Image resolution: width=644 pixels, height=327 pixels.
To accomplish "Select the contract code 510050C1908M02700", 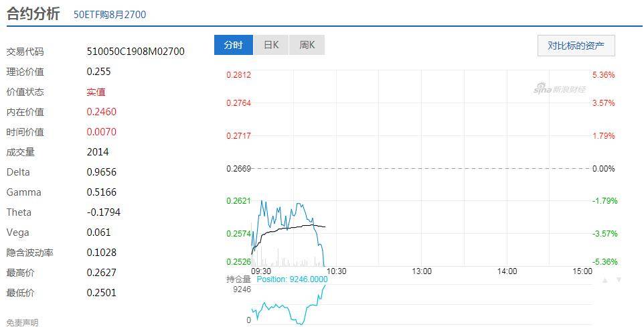I will coord(136,52).
